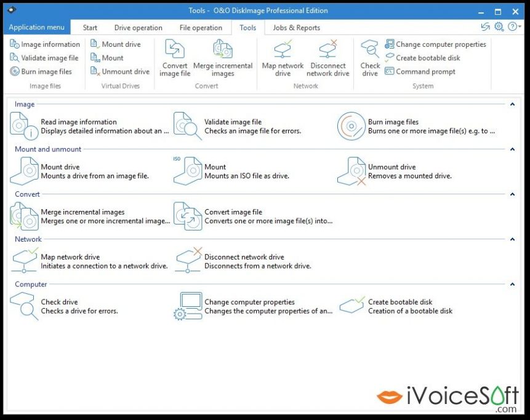Click large Mount drive icon in the panel

23,171
